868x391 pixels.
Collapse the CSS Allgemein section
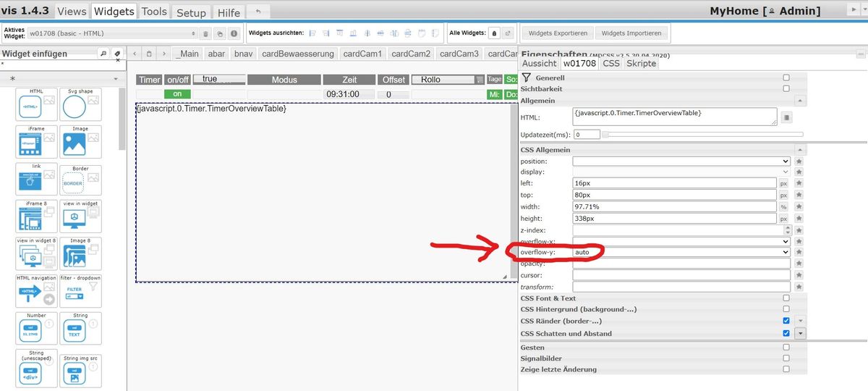pyautogui.click(x=800, y=150)
